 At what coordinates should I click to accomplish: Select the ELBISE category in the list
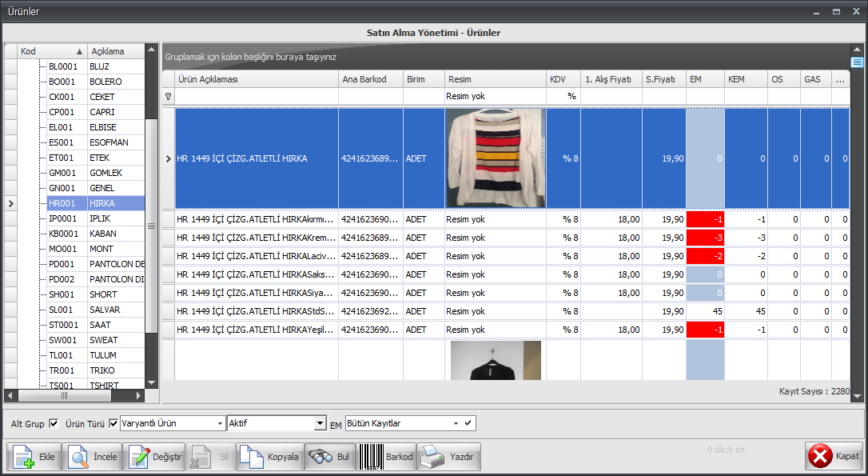pyautogui.click(x=102, y=127)
